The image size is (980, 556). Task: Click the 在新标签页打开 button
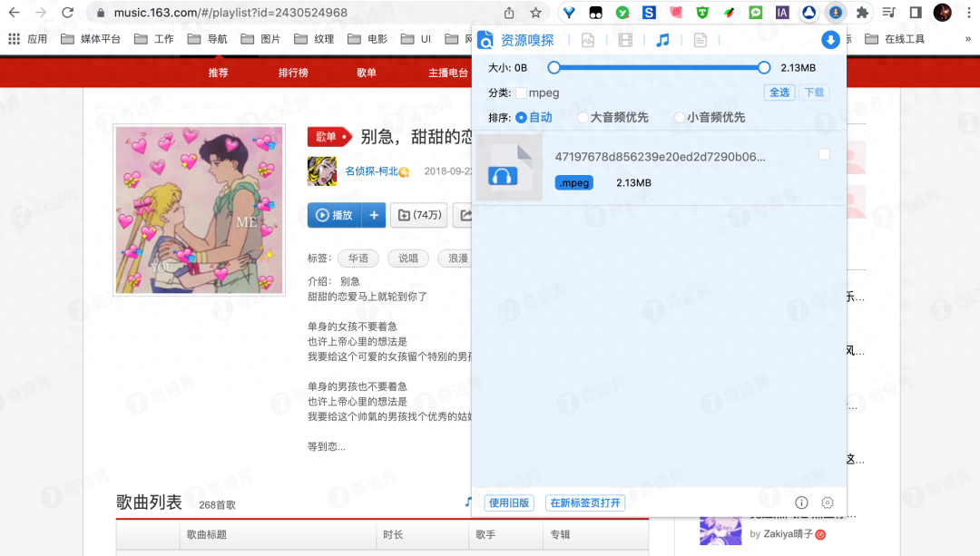click(585, 502)
